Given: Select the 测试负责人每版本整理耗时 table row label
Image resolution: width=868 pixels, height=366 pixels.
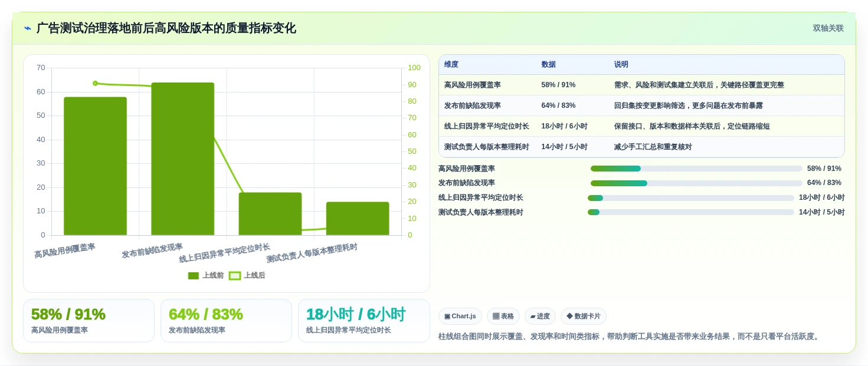Looking at the screenshot, I should (x=487, y=147).
